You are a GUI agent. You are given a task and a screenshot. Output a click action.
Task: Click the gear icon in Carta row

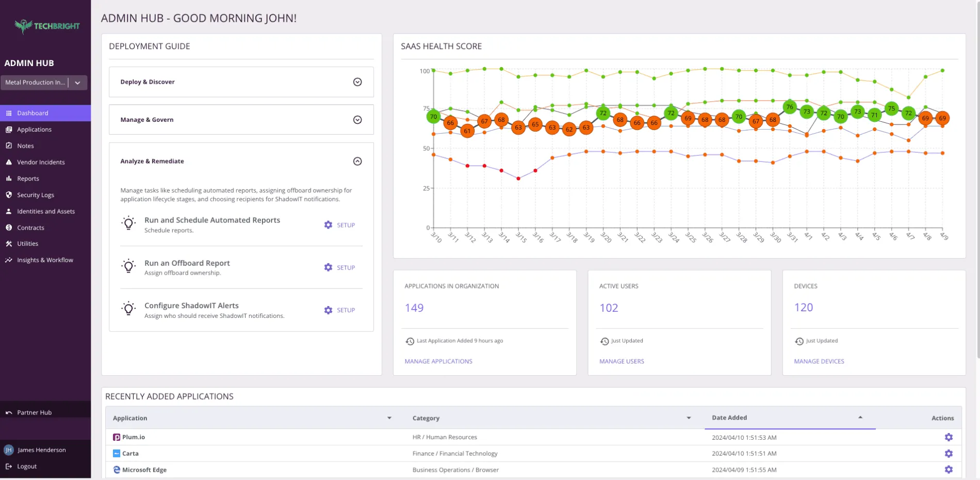coord(948,454)
